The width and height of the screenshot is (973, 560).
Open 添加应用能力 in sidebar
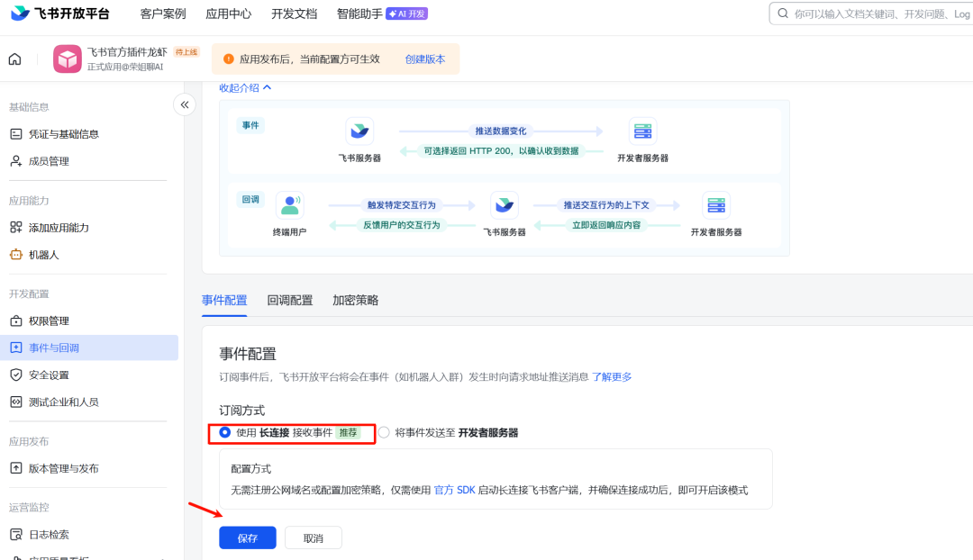[59, 228]
